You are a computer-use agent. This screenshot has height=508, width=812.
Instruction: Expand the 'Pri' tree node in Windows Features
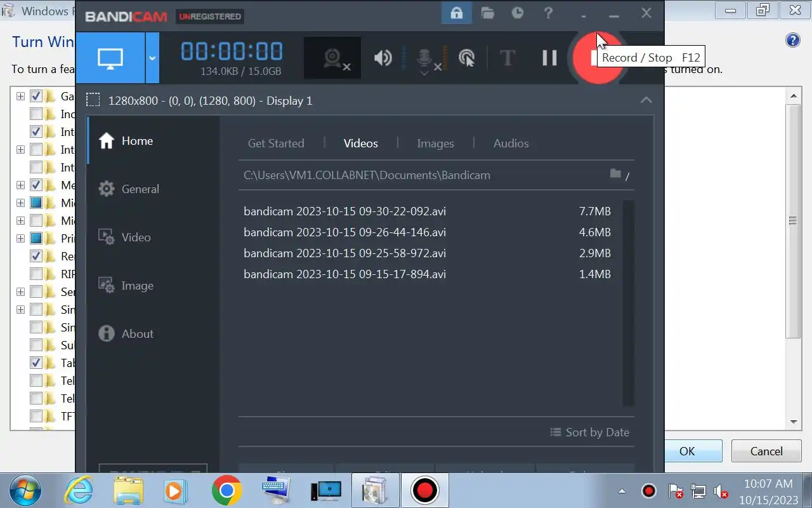(x=21, y=239)
